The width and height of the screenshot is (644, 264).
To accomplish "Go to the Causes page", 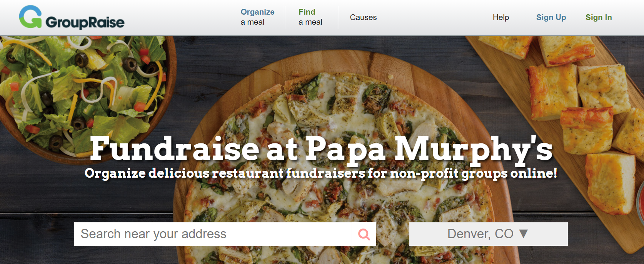I will tap(363, 17).
